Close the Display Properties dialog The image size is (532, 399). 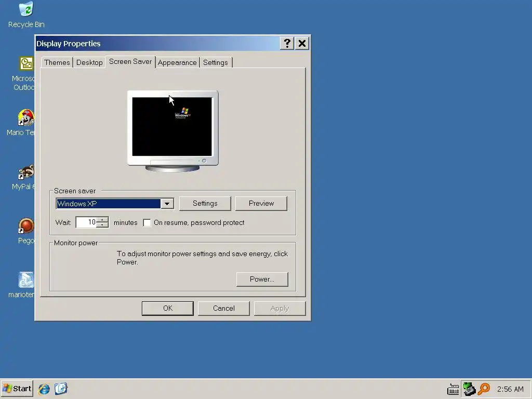click(x=302, y=44)
